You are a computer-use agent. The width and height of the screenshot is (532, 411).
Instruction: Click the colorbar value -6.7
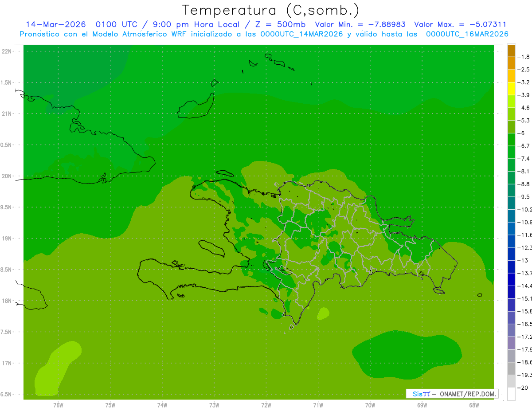coord(524,146)
